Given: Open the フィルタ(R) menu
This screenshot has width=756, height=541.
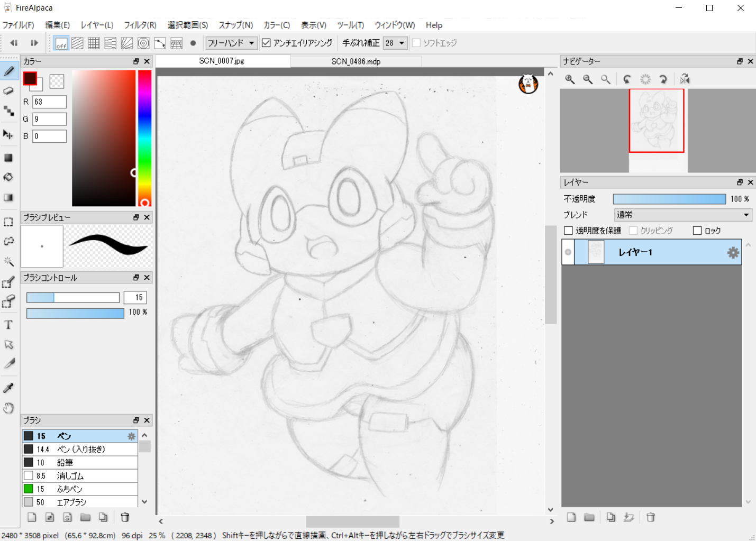Looking at the screenshot, I should pos(140,25).
